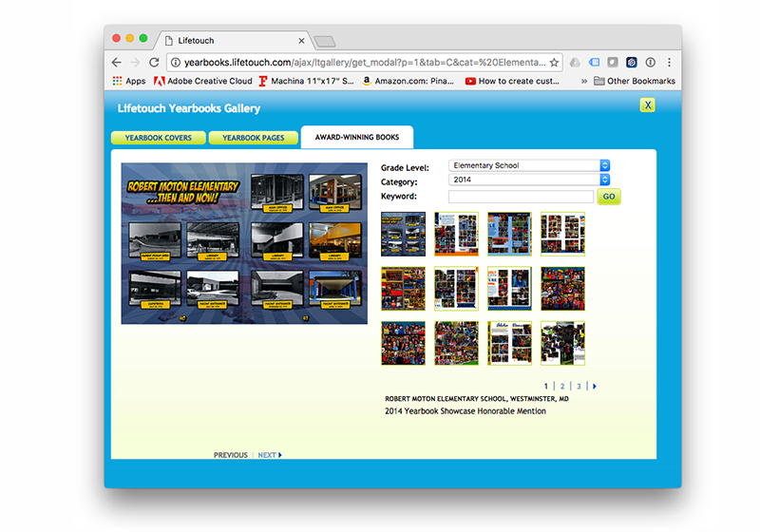
Task: Select second thumbnail in the middle row
Action: (457, 288)
